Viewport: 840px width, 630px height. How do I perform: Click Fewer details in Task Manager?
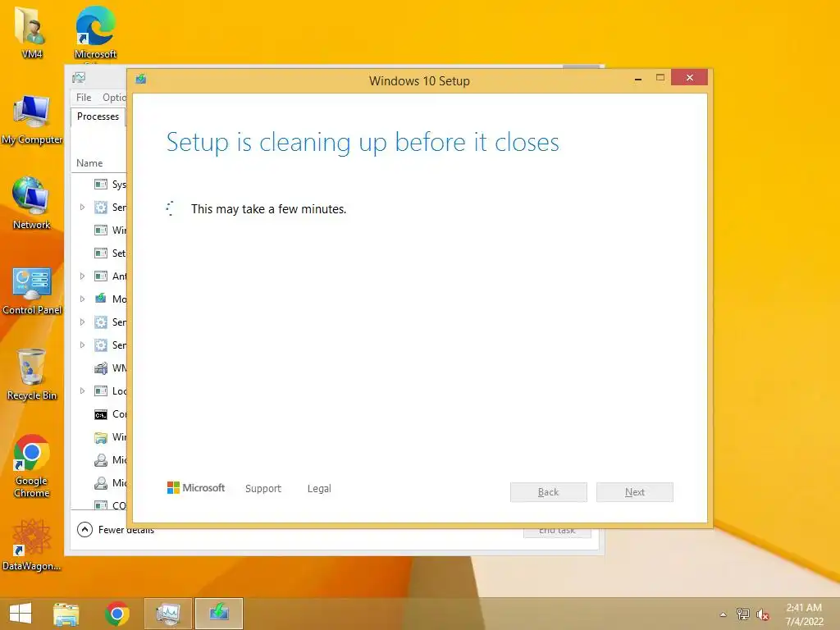tap(116, 529)
